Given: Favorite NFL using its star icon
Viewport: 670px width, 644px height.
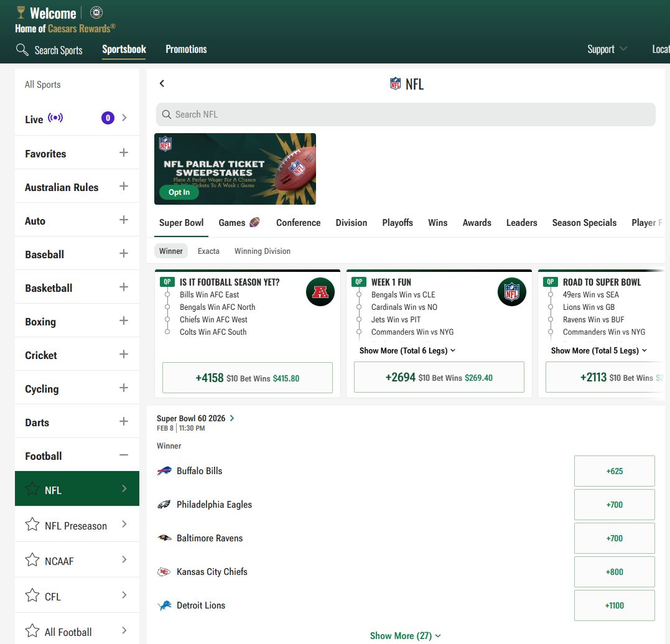Looking at the screenshot, I should coord(32,490).
